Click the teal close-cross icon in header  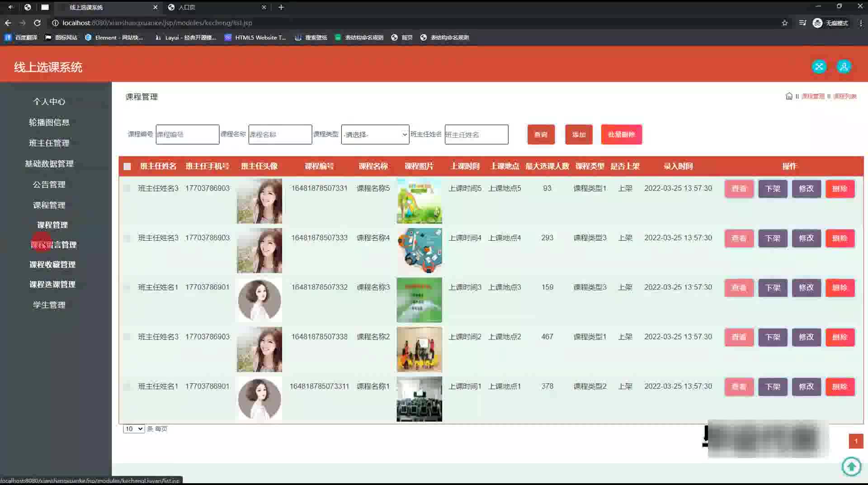click(819, 67)
